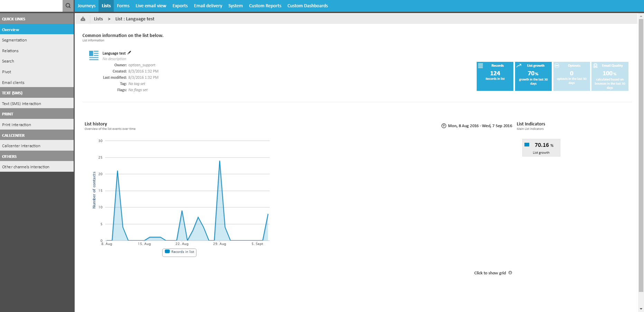Select the Optouts tile
This screenshot has height=312, width=644.
coord(571,76)
